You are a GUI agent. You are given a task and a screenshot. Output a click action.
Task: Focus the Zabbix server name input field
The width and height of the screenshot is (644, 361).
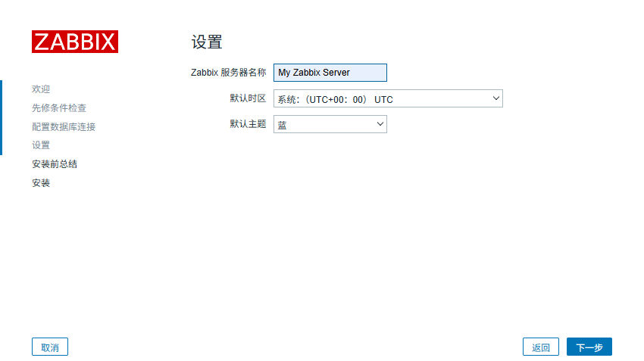click(x=330, y=73)
